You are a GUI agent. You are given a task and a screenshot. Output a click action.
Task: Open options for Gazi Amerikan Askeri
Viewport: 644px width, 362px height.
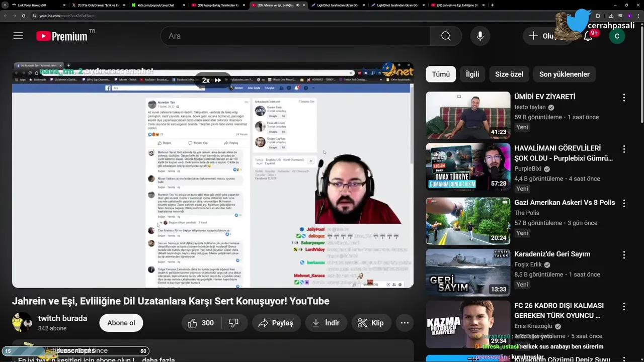(x=624, y=204)
